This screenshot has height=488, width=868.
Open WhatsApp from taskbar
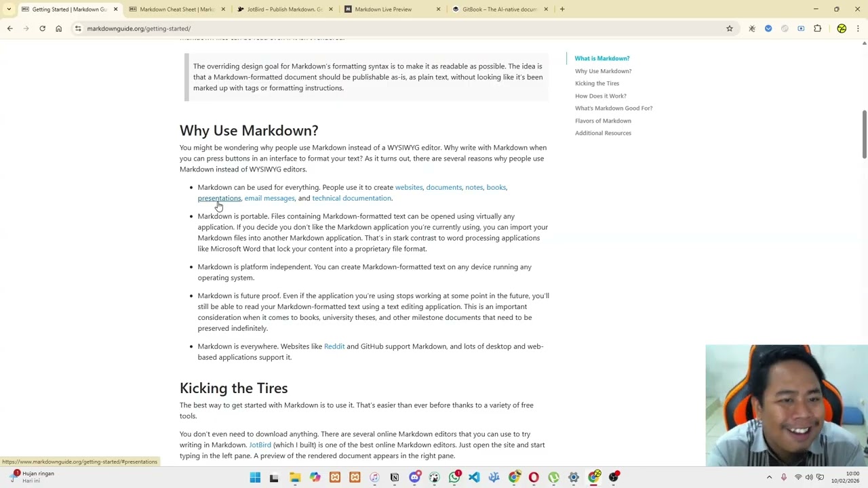(x=454, y=477)
